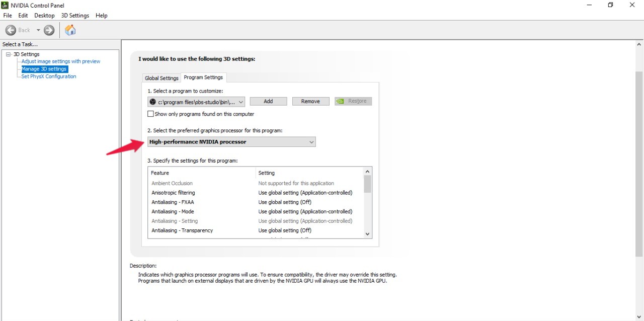The image size is (644, 321).
Task: Select the Antialiasing - Mode row
Action: pos(256,212)
